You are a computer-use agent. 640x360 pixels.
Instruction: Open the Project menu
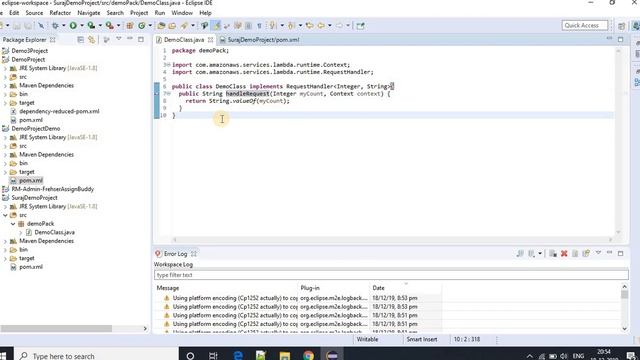pos(139,13)
